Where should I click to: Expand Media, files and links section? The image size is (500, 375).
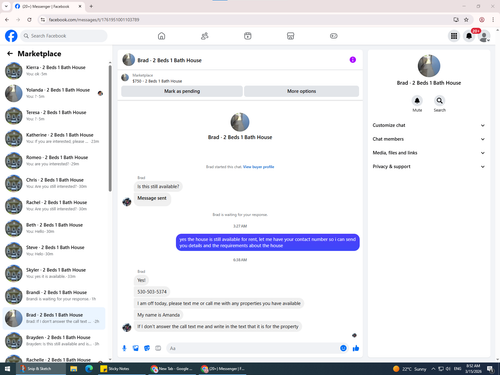point(428,153)
